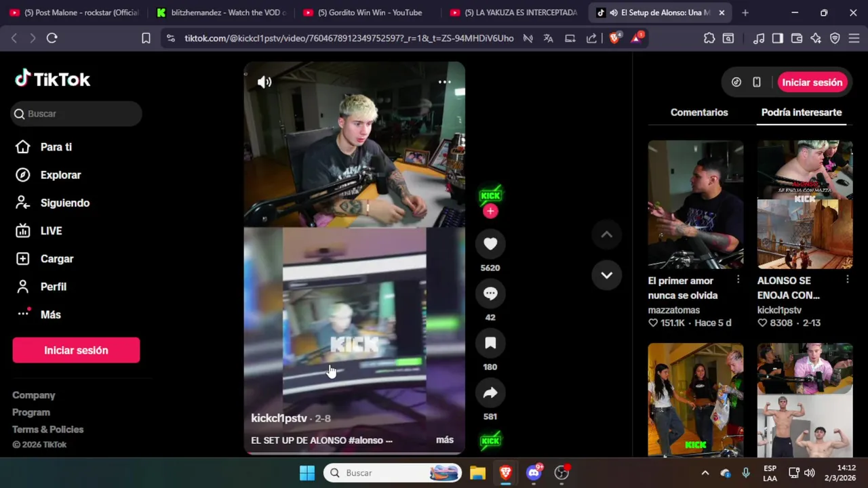This screenshot has height=488, width=868.
Task: Open comments via speech bubble icon
Action: point(490,293)
